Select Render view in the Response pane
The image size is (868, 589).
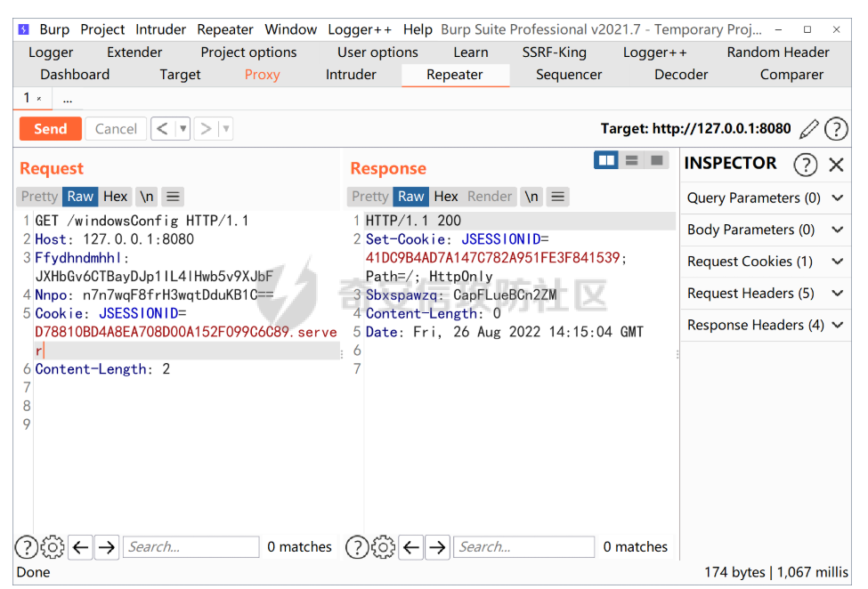(x=490, y=197)
